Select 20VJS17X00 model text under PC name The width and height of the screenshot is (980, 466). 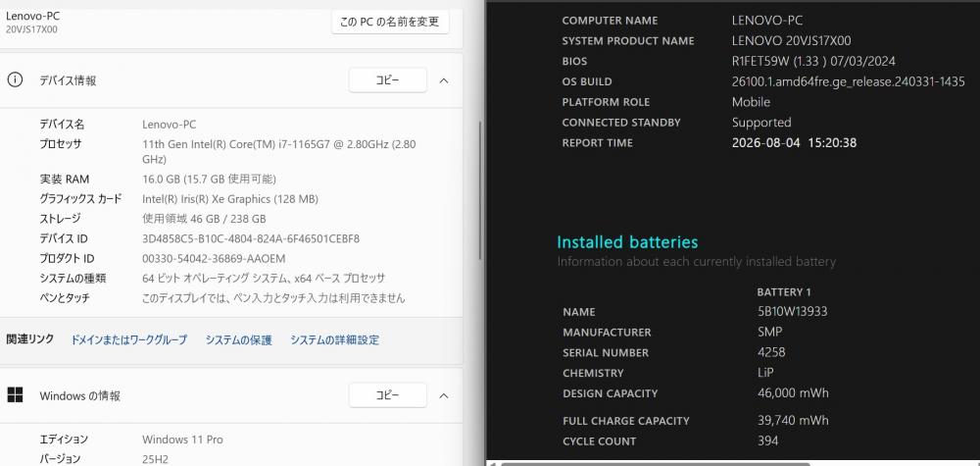pyautogui.click(x=31, y=29)
